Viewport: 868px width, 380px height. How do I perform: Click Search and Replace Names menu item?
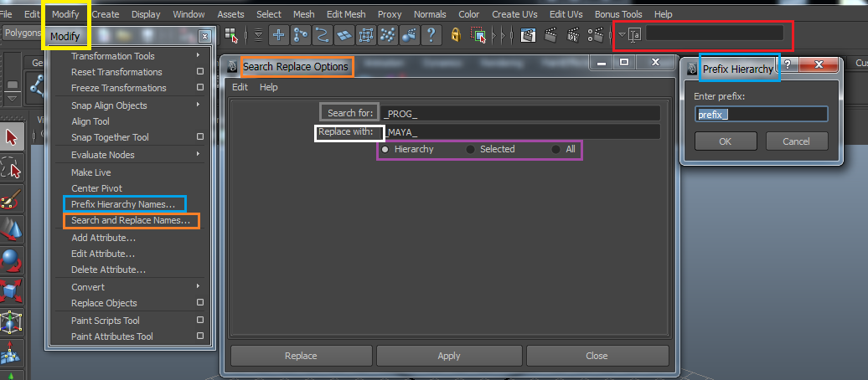point(131,220)
